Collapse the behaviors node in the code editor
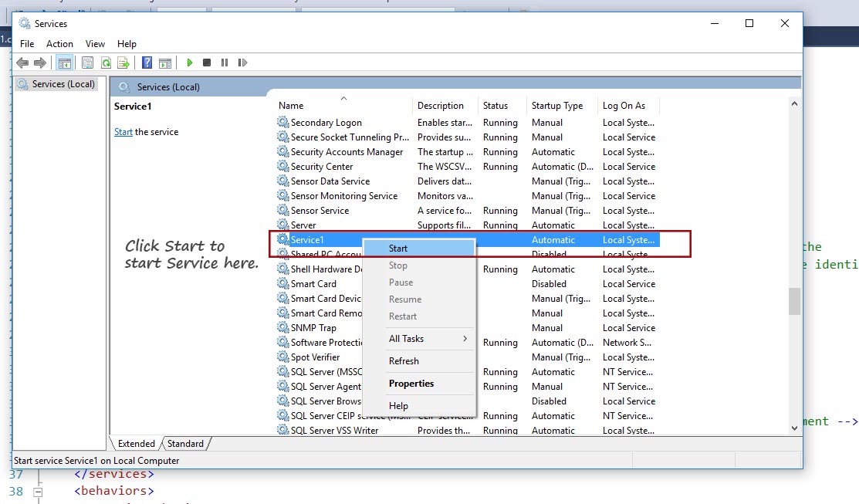 click(x=38, y=492)
